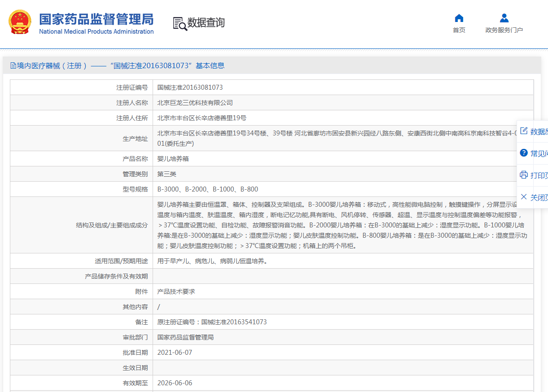Click the 政务服务门户 label
This screenshot has height=392, width=548.
[504, 30]
